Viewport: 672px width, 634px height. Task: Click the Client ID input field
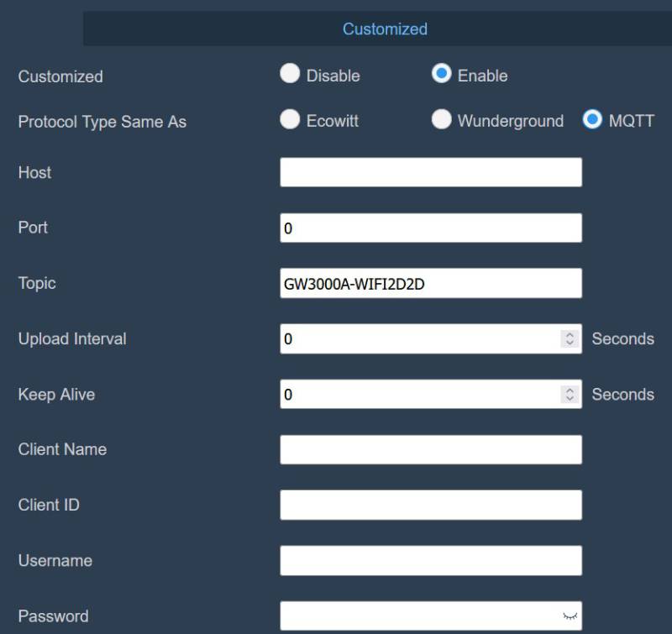coord(430,505)
